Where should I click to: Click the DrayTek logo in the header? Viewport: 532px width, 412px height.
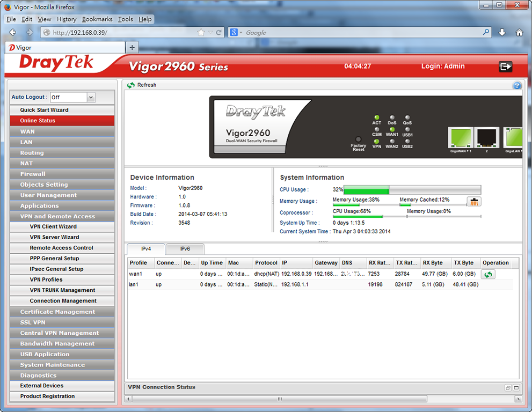[x=56, y=63]
